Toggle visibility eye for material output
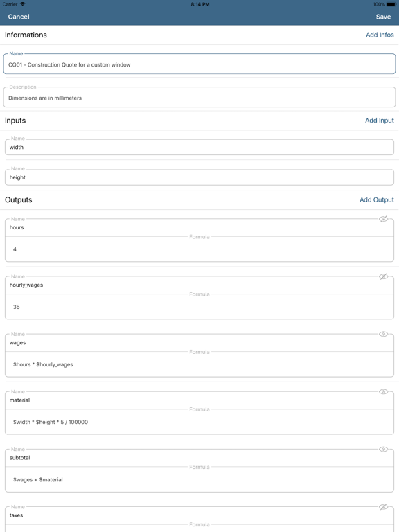Image resolution: width=399 pixels, height=532 pixels. click(x=383, y=391)
